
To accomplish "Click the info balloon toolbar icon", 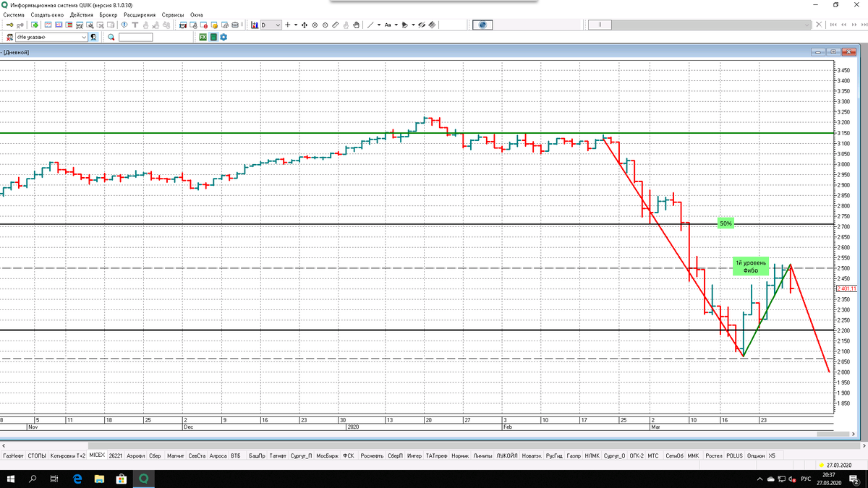I will pyautogui.click(x=124, y=25).
